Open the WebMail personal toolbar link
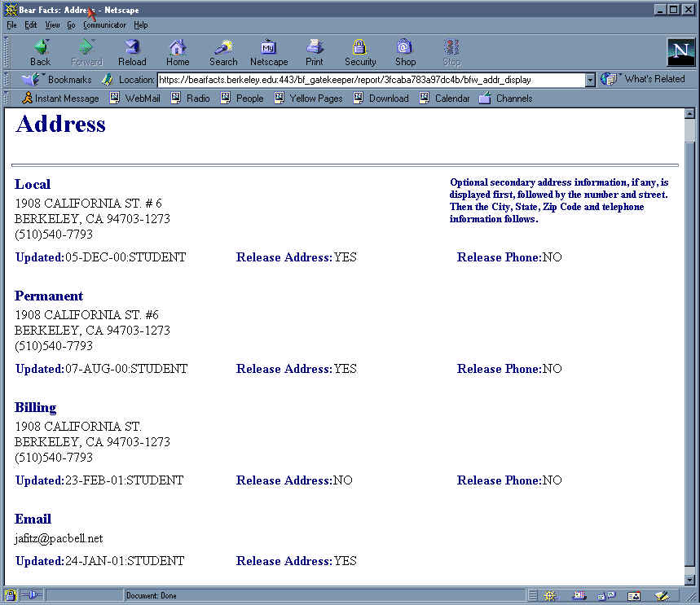 pyautogui.click(x=134, y=99)
